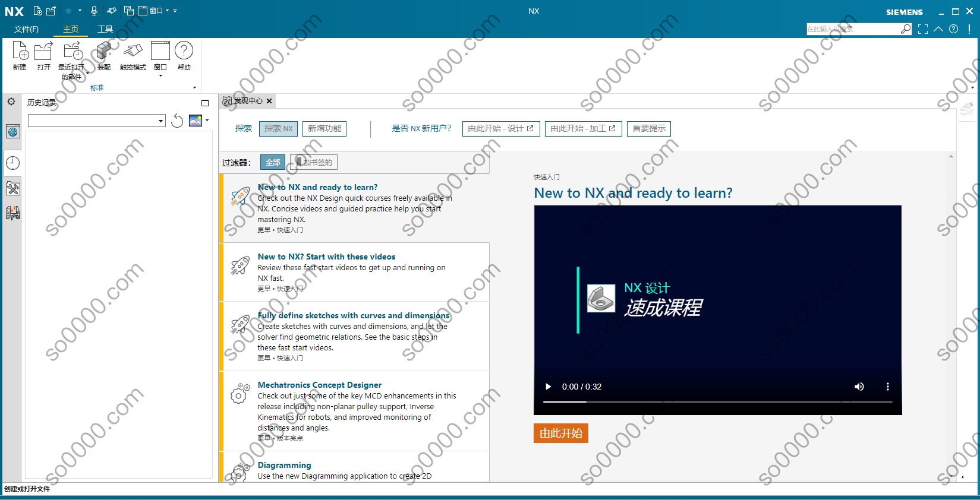The height and width of the screenshot is (500, 980).
Task: Click the cascade windows icon in title bar
Action: coord(129,11)
